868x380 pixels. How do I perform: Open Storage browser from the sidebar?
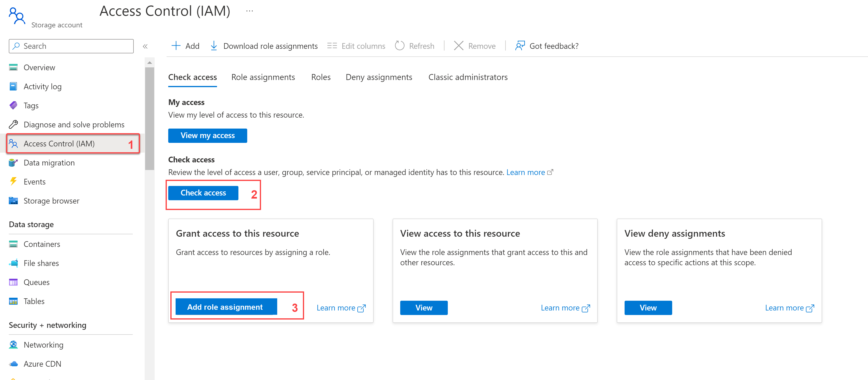[51, 201]
